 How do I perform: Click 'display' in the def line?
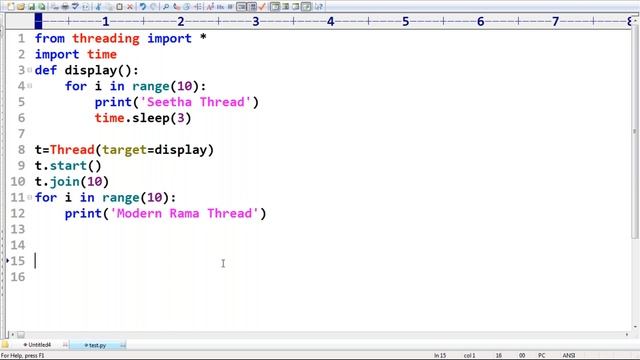point(91,70)
